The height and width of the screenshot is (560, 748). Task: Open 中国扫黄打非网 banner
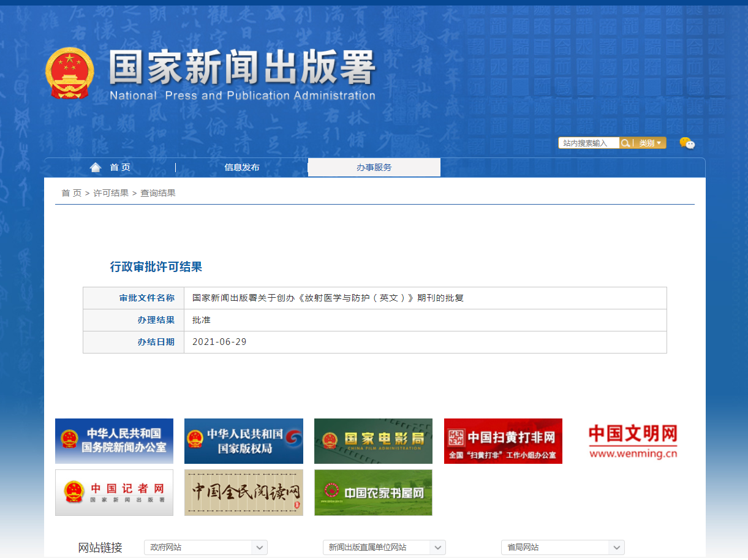pyautogui.click(x=503, y=441)
